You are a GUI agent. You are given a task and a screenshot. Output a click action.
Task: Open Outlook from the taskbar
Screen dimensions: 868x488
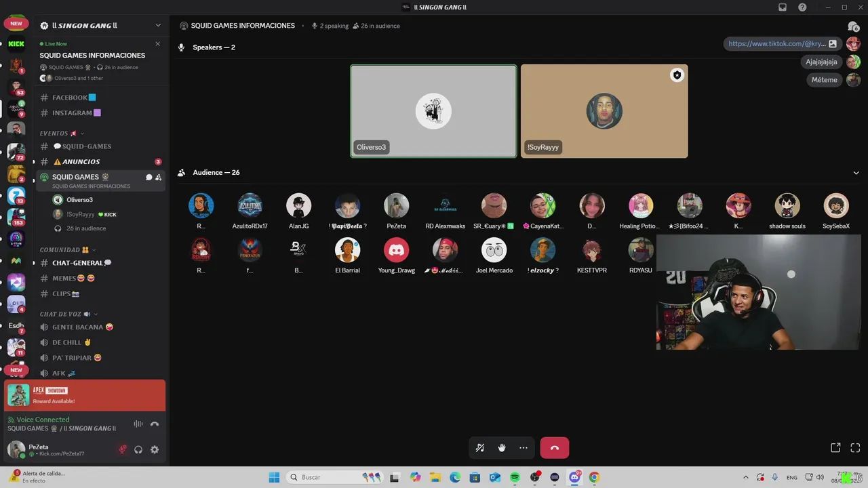coord(495,477)
